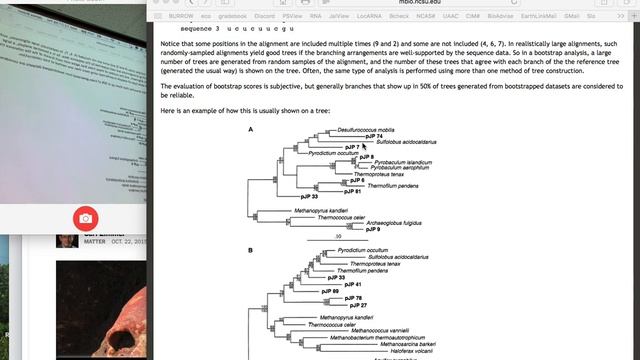
Task: Click the 'pJP 33' label in tree A
Action: point(309,197)
